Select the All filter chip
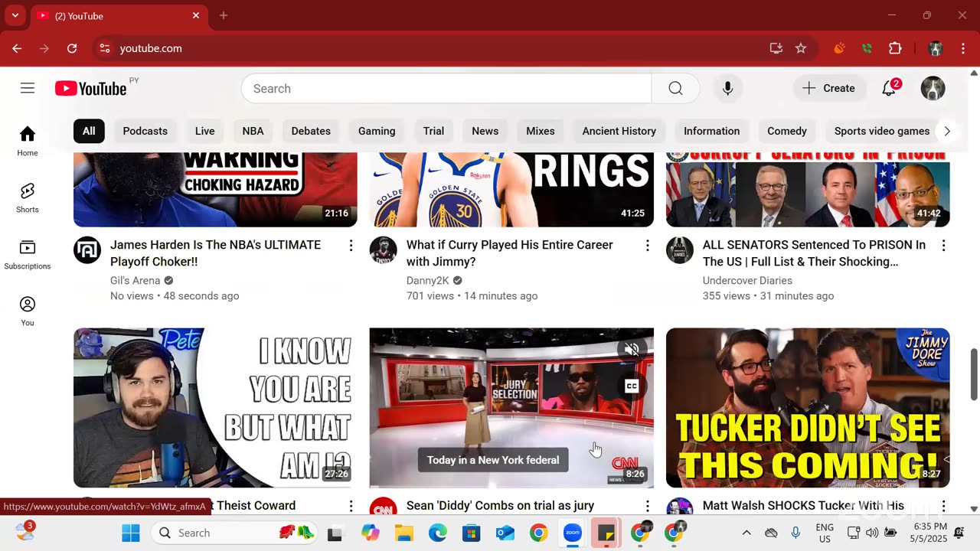The width and height of the screenshot is (980, 551). (89, 131)
